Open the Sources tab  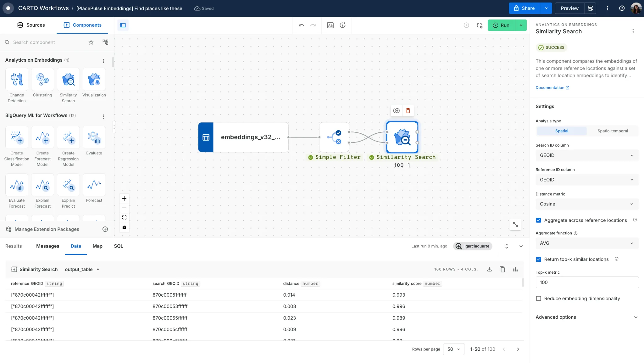[x=31, y=25]
